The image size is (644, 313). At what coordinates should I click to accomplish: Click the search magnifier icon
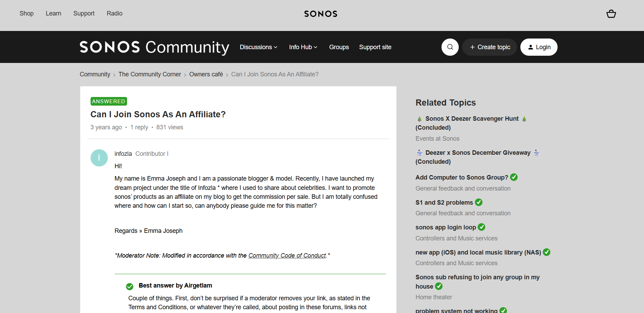[450, 47]
